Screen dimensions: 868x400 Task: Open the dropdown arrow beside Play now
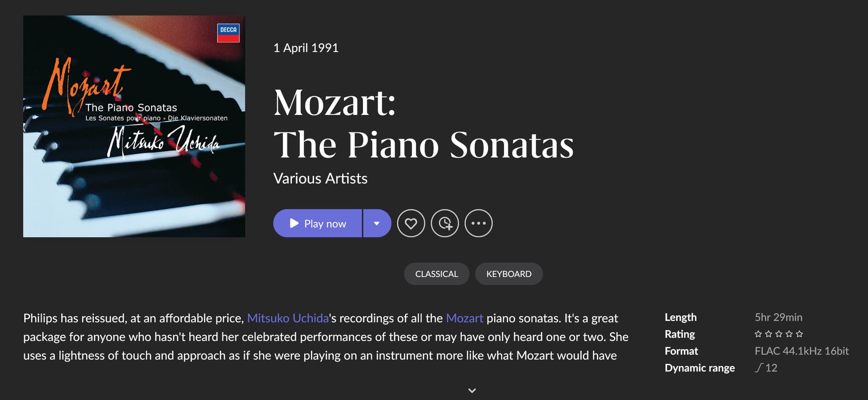[377, 223]
